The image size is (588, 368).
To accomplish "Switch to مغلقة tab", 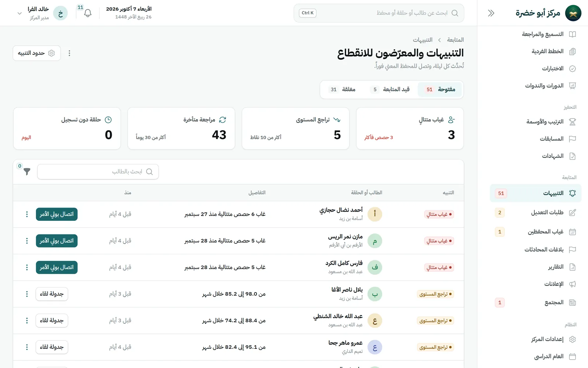I will pos(343,89).
